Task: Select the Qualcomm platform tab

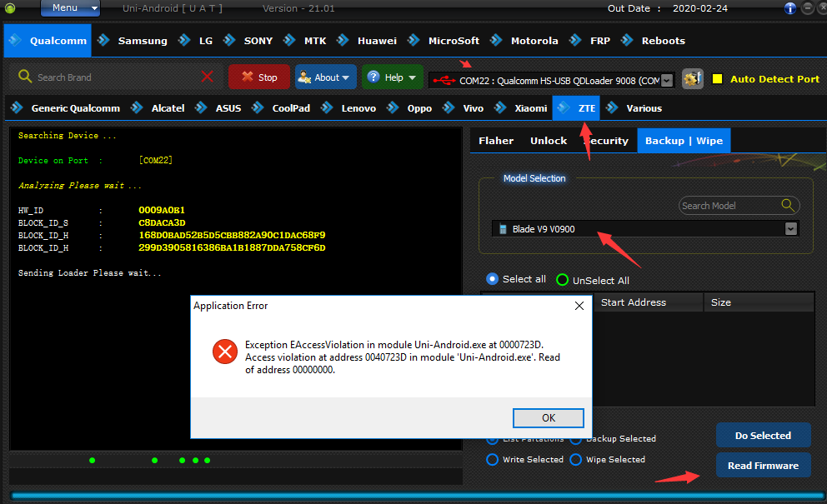Action: [48, 41]
